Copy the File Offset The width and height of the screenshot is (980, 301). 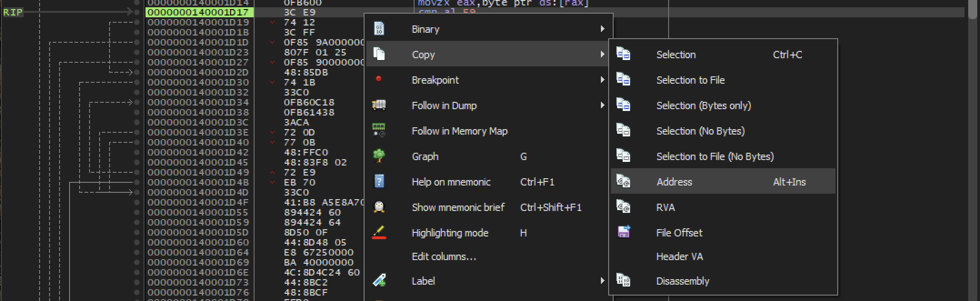click(723, 232)
